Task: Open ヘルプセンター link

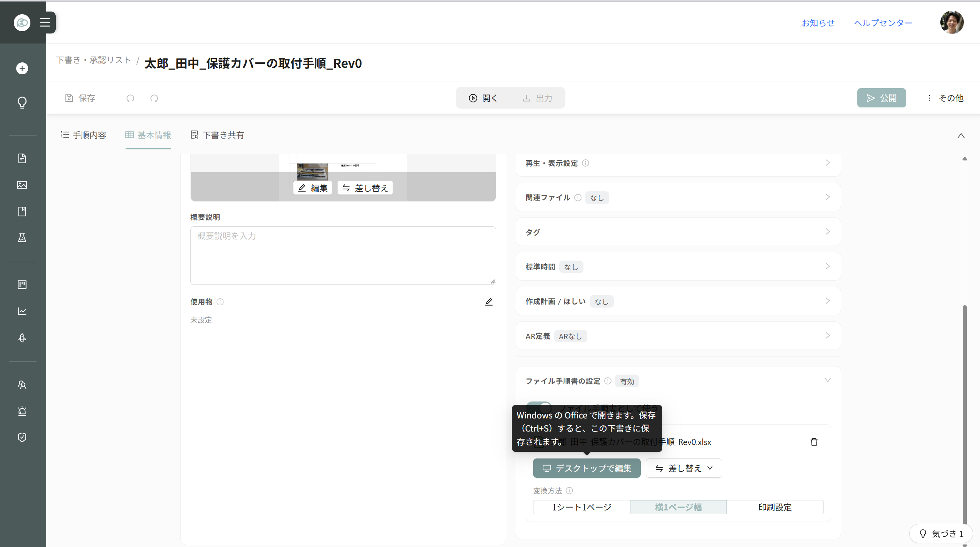Action: (883, 23)
